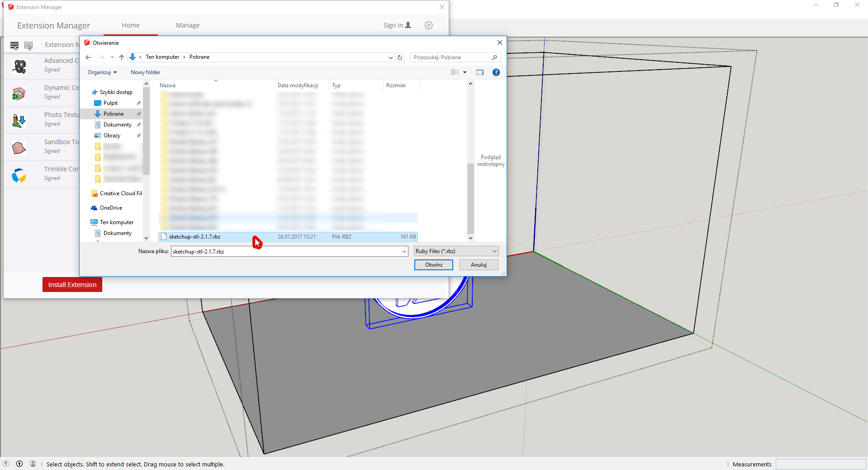Click the Install Extension button
This screenshot has height=470, width=868.
(72, 285)
